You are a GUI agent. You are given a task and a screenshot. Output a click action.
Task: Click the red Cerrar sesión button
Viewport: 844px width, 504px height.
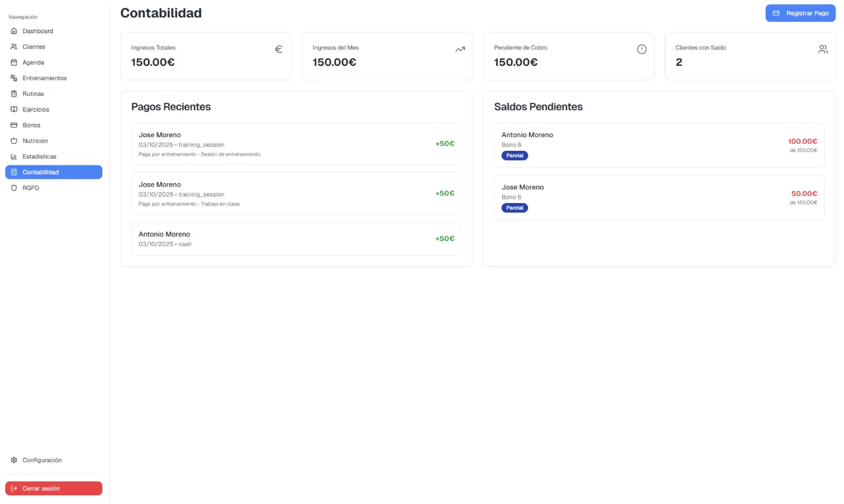pos(54,488)
